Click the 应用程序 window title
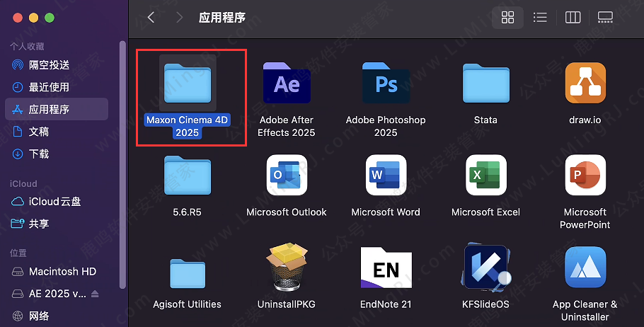Screen dimensions: 644x327 (x=222, y=17)
